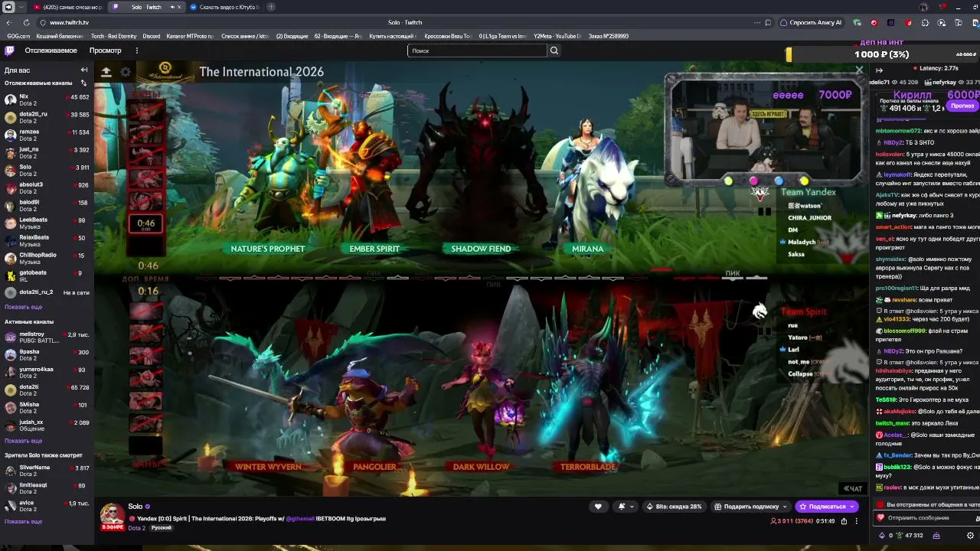The width and height of the screenshot is (980, 551).
Task: Open ChillhopRadio channel in sidebar
Action: (47, 258)
